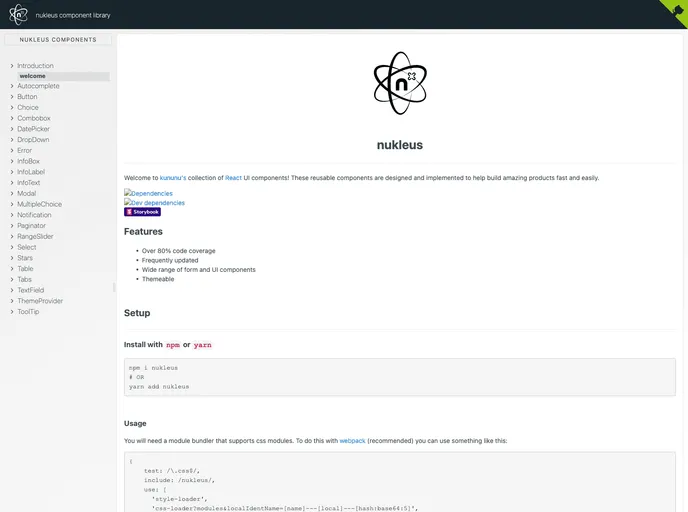Image resolution: width=688 pixels, height=512 pixels.
Task: Expand the DropDown chevron
Action: 12,140
